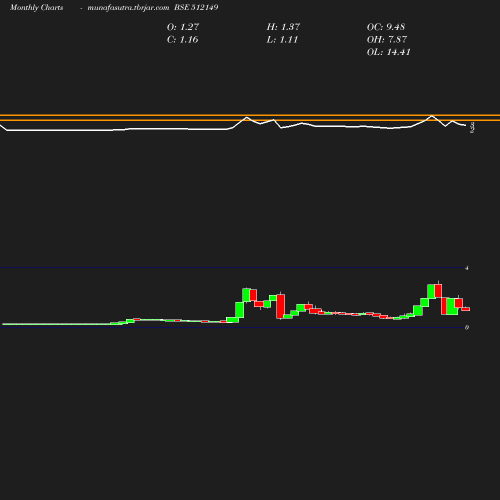Select the open value 'O: 1.27'
This screenshot has width=500, height=500.
point(183,27)
